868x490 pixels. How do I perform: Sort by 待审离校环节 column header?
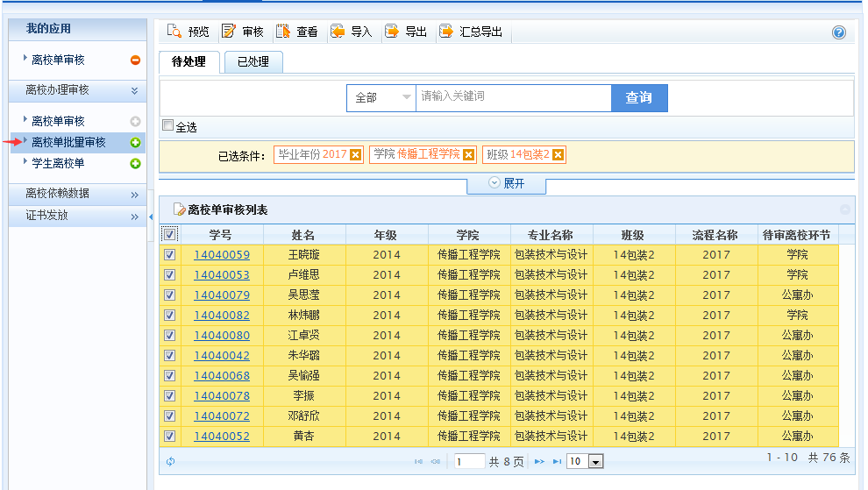(x=797, y=235)
